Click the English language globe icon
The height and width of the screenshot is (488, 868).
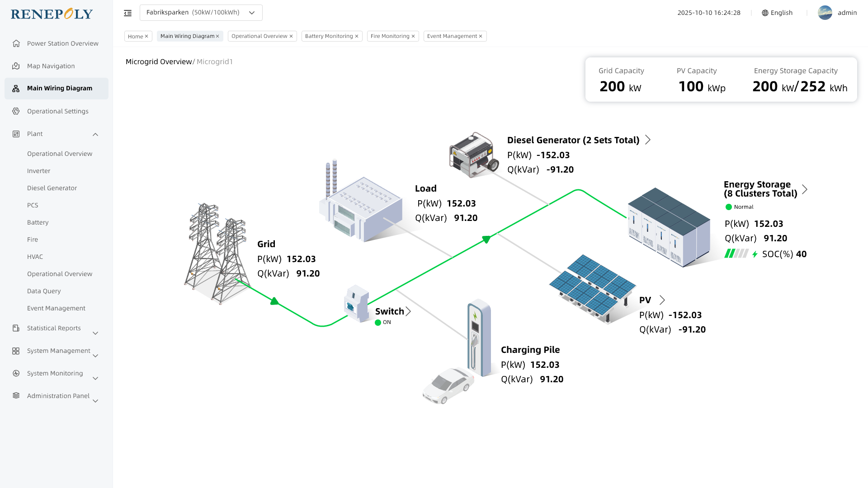pyautogui.click(x=765, y=13)
